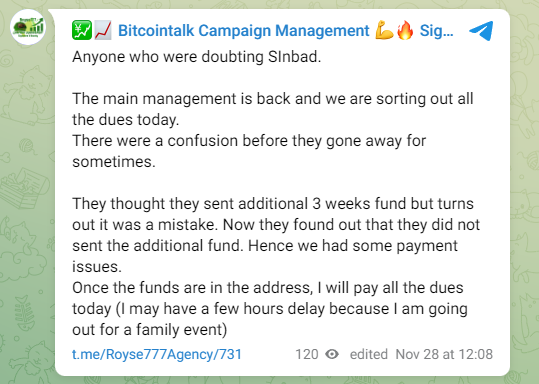Click the 'out for a family event)' line

[x=150, y=330]
